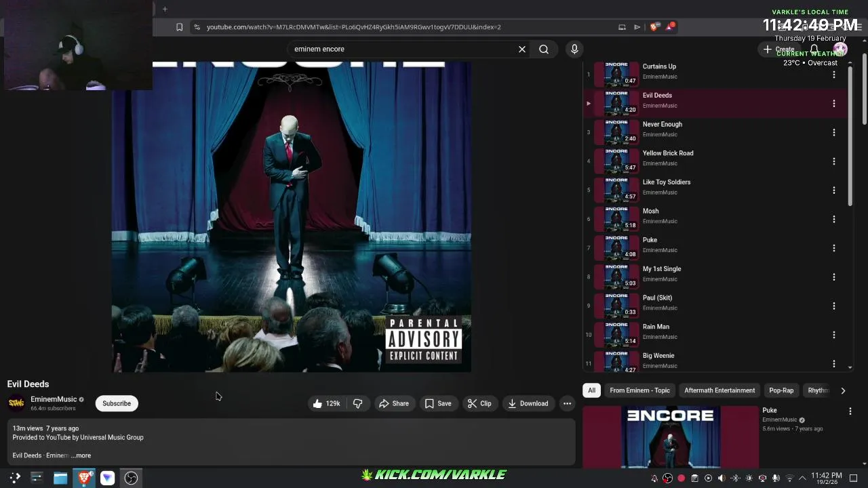Viewport: 868px width, 488px height.
Task: Expand hidden system tray icons arrow
Action: tap(802, 479)
